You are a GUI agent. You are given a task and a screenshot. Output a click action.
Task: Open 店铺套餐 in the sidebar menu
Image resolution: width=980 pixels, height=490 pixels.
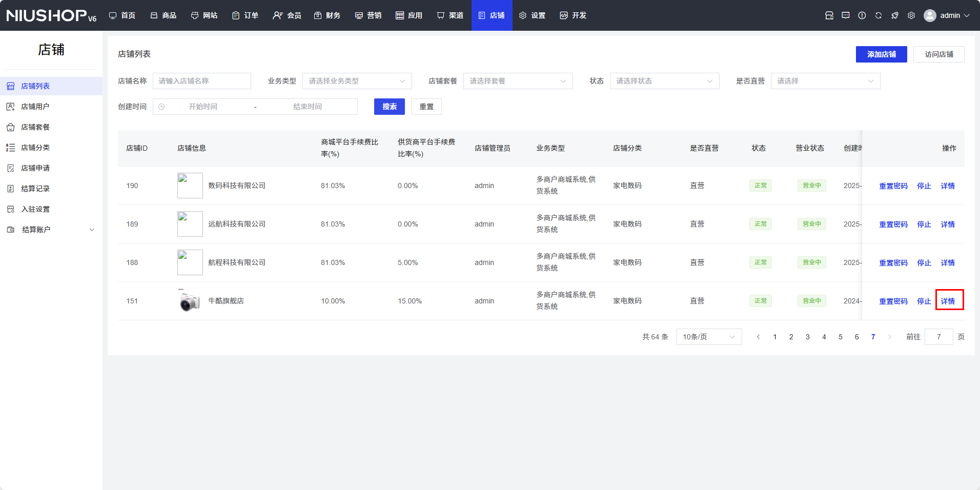coord(35,127)
